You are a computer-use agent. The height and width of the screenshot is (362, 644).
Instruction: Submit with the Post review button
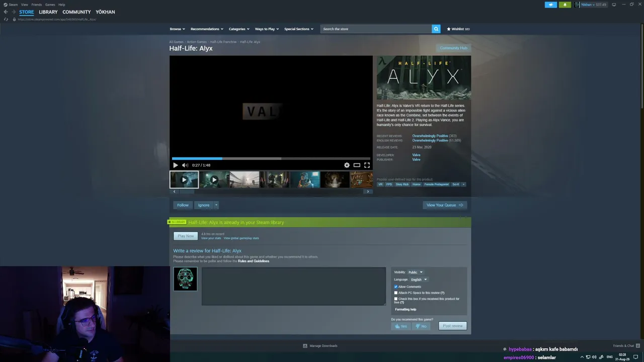point(453,326)
